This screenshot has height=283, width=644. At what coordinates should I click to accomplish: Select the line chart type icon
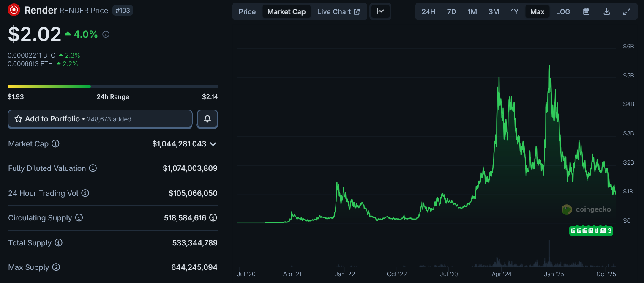pos(381,11)
